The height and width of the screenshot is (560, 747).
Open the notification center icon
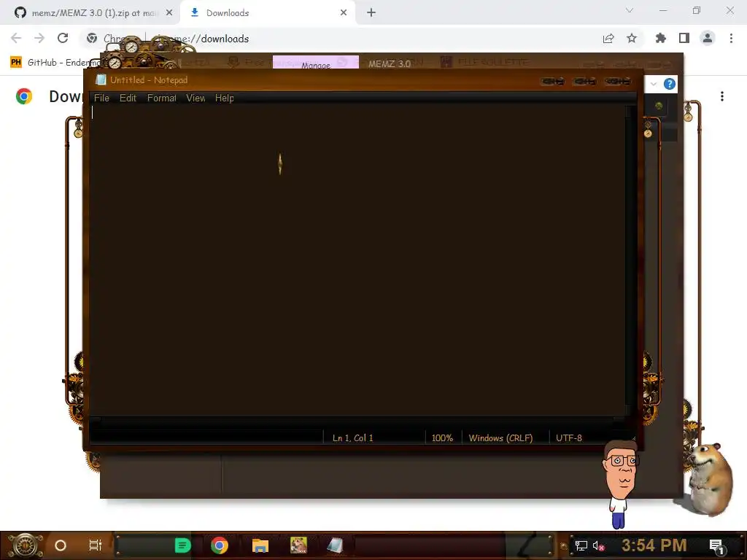[717, 546]
